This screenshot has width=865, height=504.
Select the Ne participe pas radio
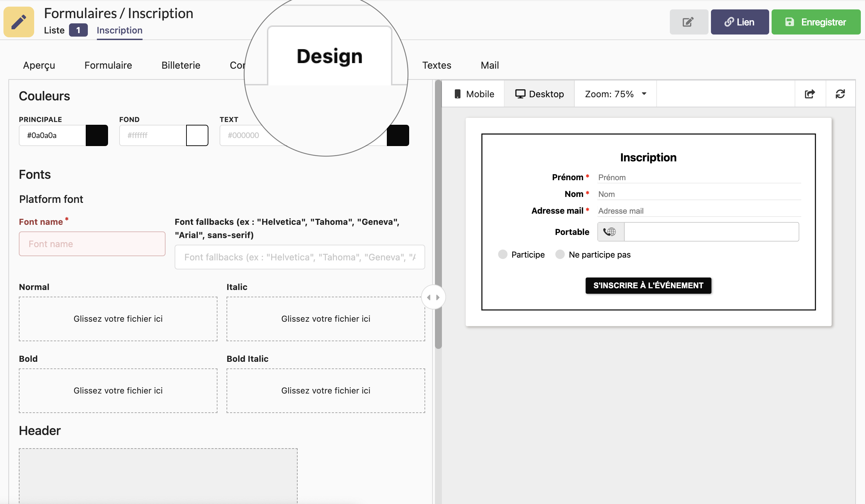[560, 254]
